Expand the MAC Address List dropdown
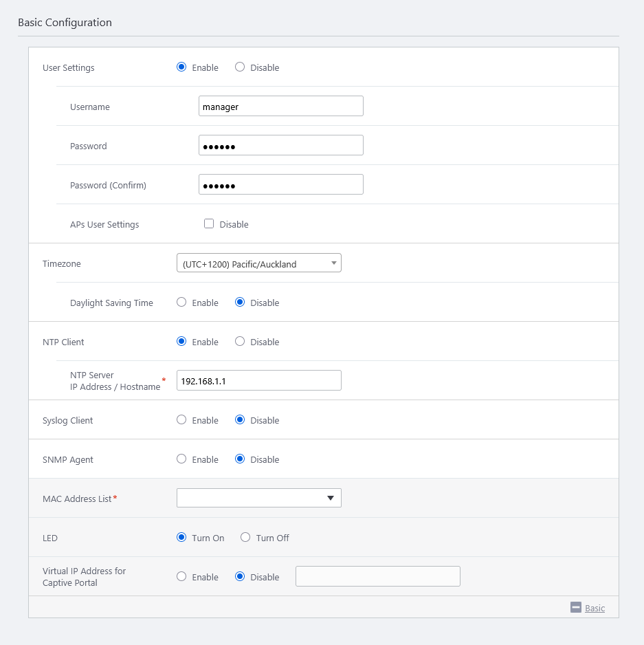 (258, 499)
